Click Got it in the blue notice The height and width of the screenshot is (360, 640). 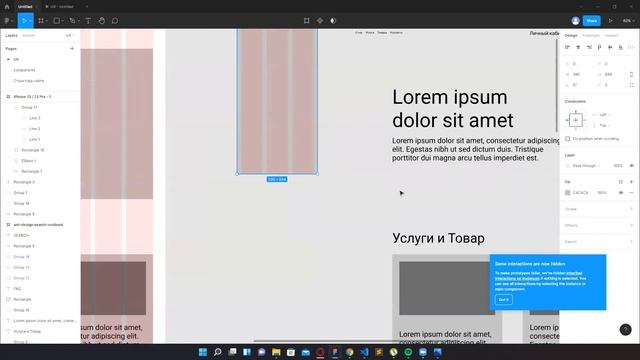[x=504, y=300]
